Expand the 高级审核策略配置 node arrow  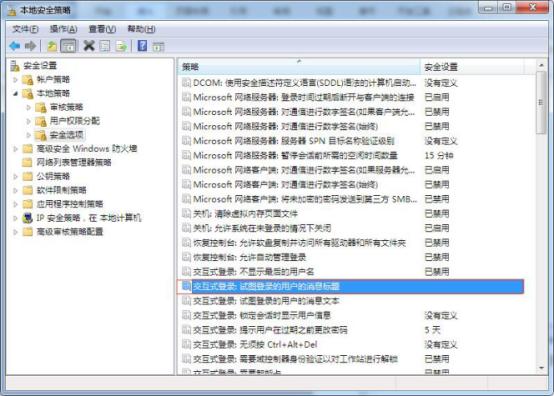click(15, 232)
